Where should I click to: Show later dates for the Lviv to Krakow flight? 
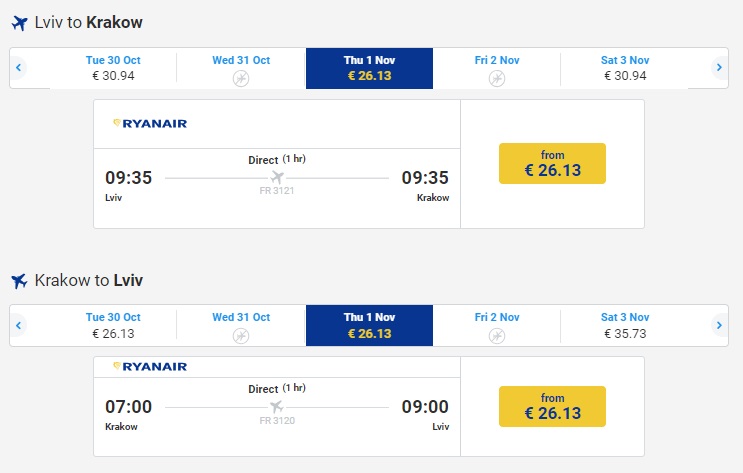pyautogui.click(x=718, y=68)
